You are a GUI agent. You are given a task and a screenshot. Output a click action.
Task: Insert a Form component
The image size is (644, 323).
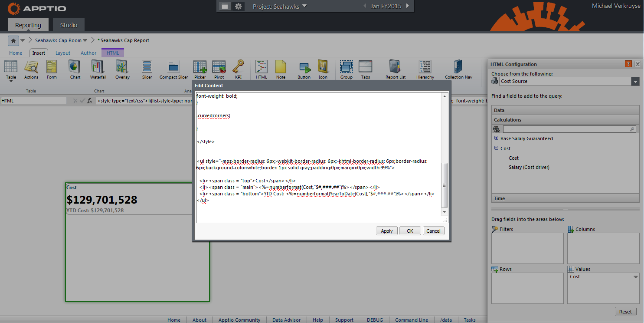click(52, 69)
